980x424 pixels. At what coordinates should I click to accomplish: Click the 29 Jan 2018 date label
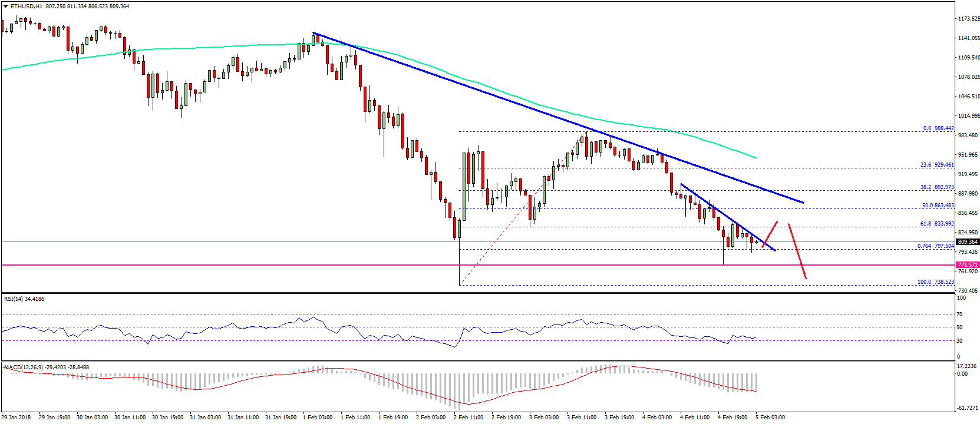(17, 418)
